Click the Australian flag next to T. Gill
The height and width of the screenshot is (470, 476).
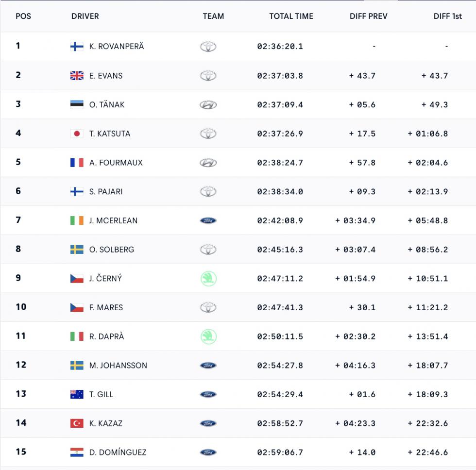tap(77, 394)
